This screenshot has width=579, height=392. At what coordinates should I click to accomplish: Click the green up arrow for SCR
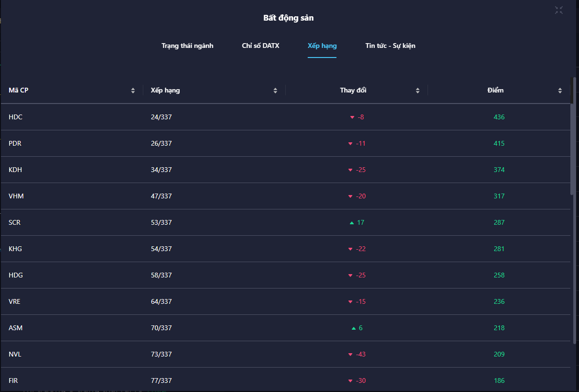click(x=352, y=223)
